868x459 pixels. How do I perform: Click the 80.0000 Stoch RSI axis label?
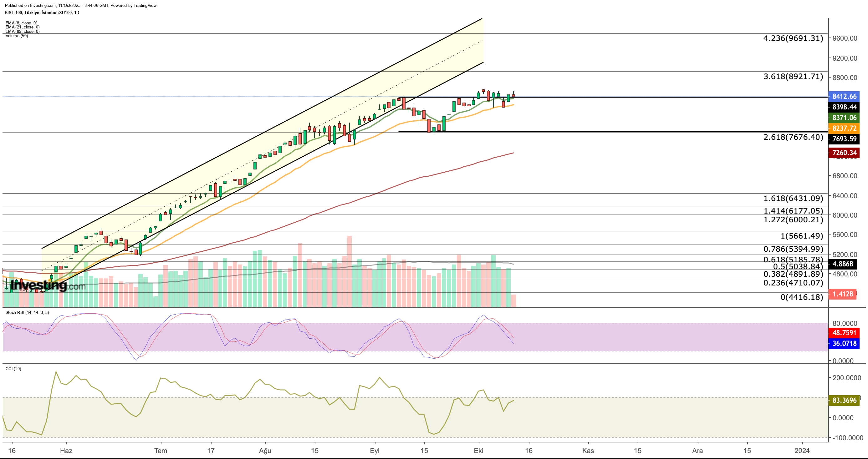845,323
